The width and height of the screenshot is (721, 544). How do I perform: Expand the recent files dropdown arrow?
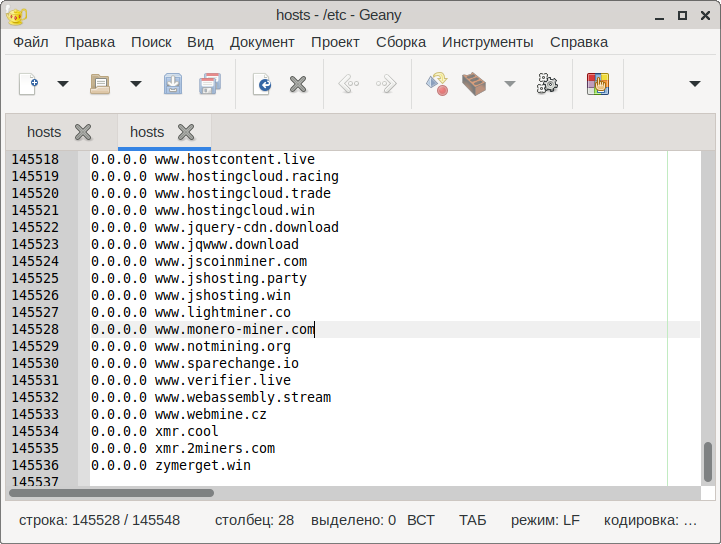pos(136,84)
